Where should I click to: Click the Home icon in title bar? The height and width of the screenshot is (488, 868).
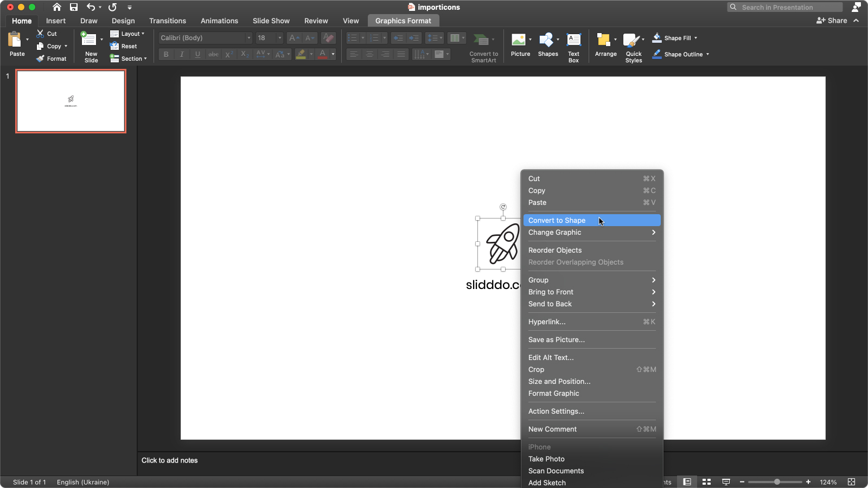point(56,7)
